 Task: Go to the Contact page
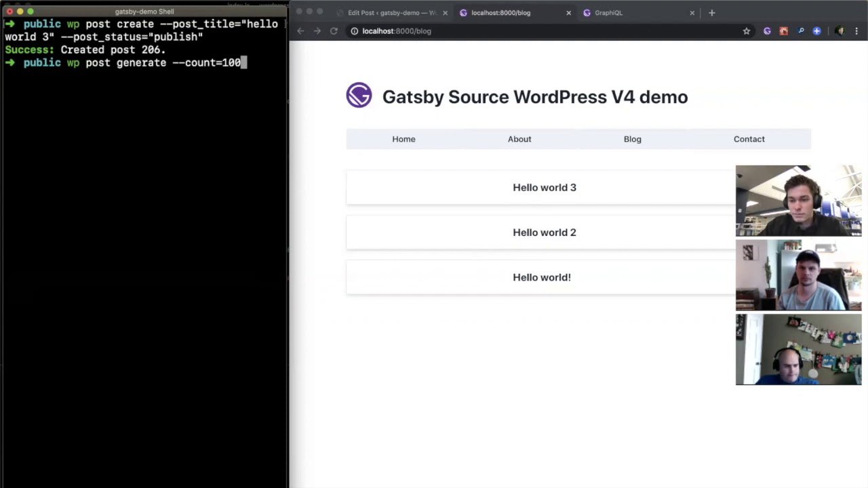click(x=749, y=139)
